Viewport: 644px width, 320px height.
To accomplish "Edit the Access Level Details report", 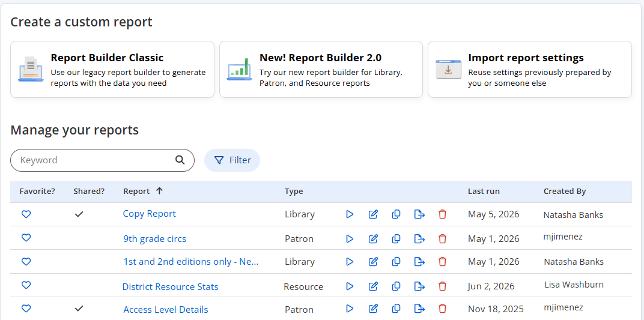I will pyautogui.click(x=373, y=309).
